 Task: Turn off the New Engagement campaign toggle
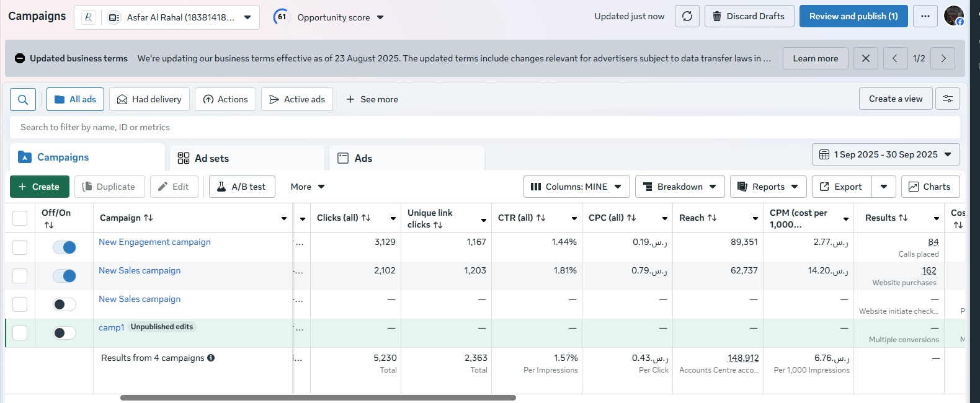pos(65,247)
